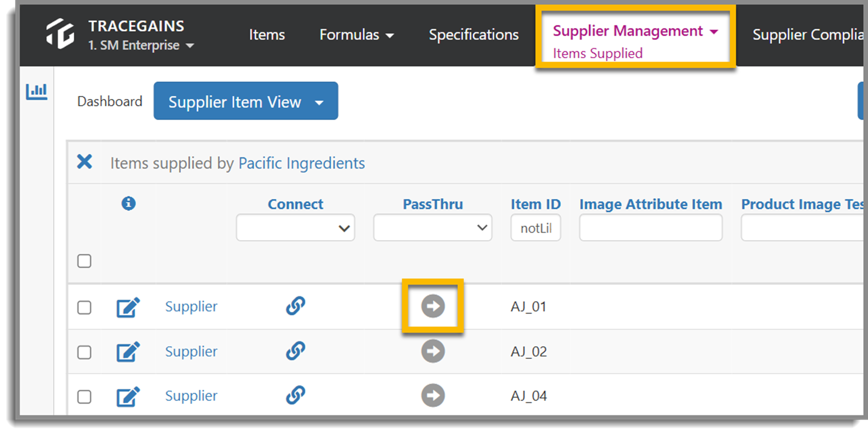Click the Image Attribute Item filter field

pyautogui.click(x=651, y=227)
